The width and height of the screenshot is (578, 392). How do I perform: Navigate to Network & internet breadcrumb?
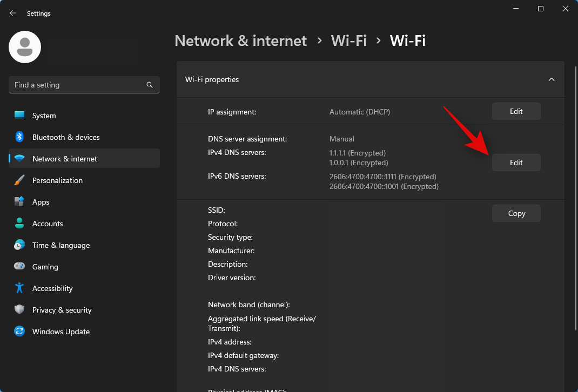(240, 40)
